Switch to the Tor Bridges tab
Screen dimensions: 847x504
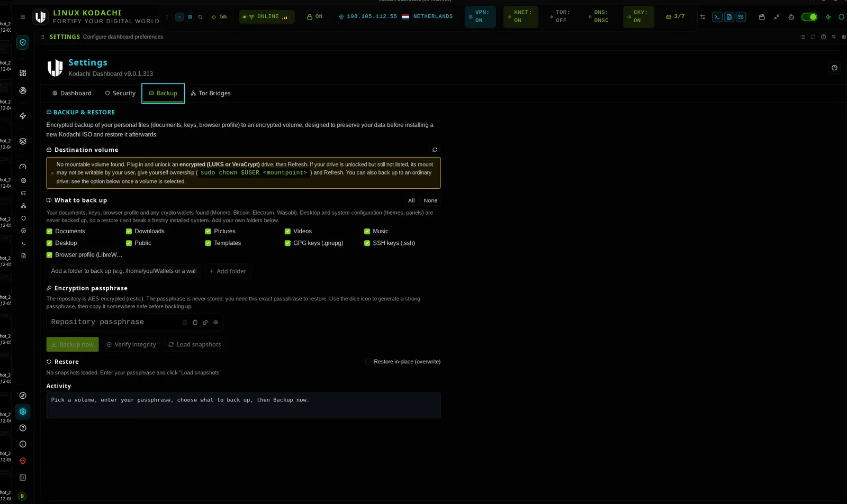[x=211, y=93]
